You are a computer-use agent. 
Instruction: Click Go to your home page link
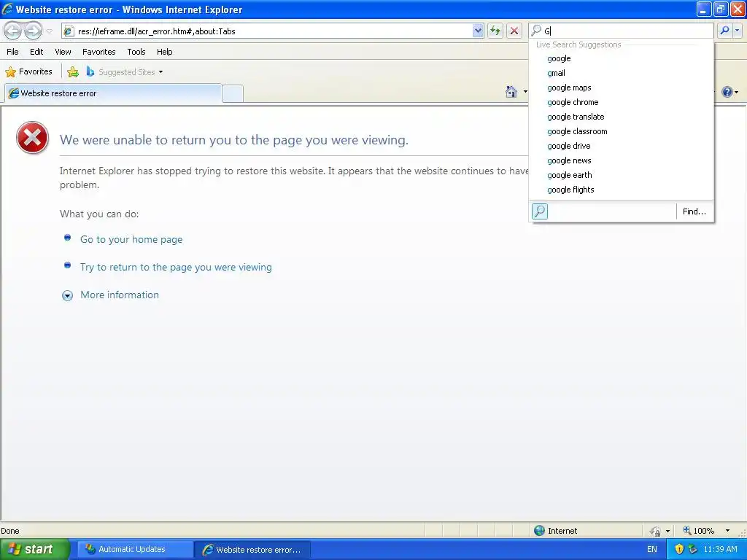(131, 239)
